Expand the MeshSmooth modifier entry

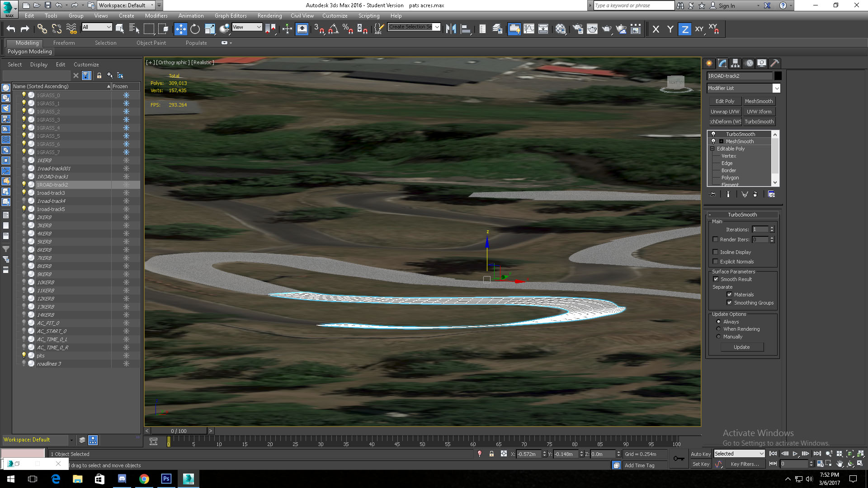tap(722, 141)
